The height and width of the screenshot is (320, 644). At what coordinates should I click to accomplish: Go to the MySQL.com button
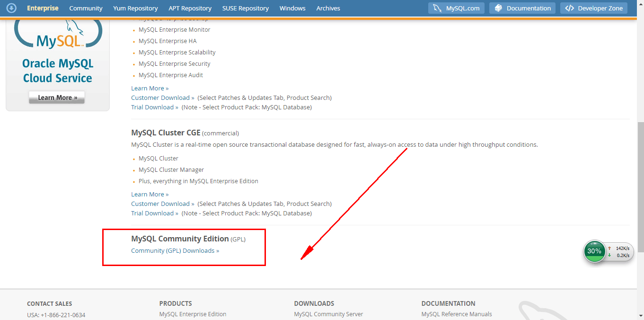pyautogui.click(x=457, y=8)
